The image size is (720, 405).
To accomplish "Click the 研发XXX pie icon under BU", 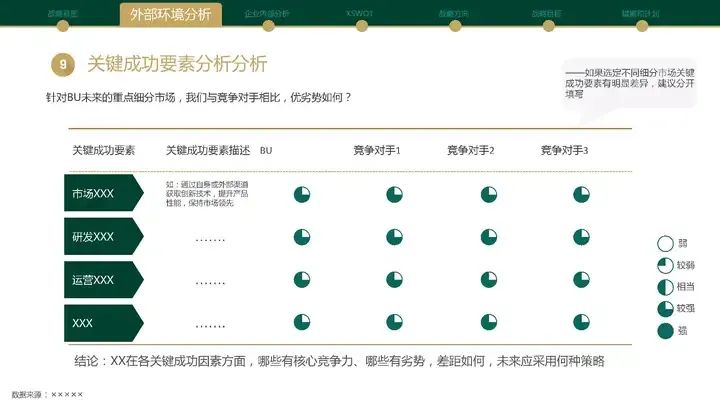I will click(302, 237).
